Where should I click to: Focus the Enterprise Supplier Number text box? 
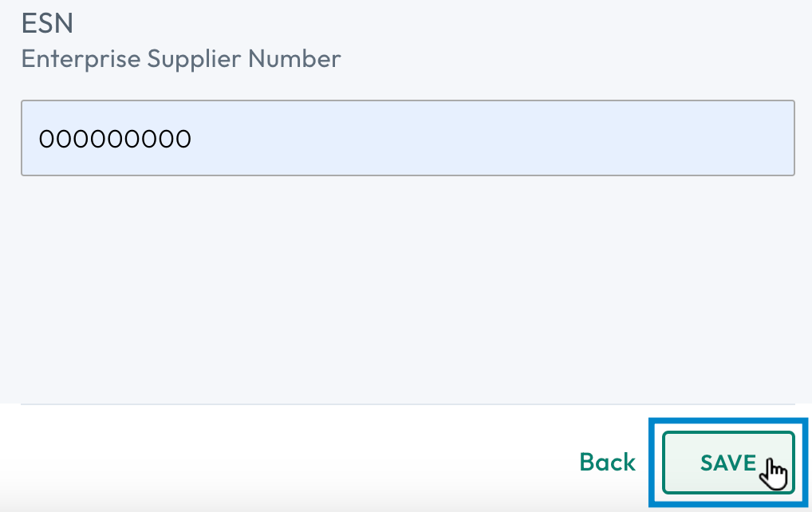click(408, 137)
